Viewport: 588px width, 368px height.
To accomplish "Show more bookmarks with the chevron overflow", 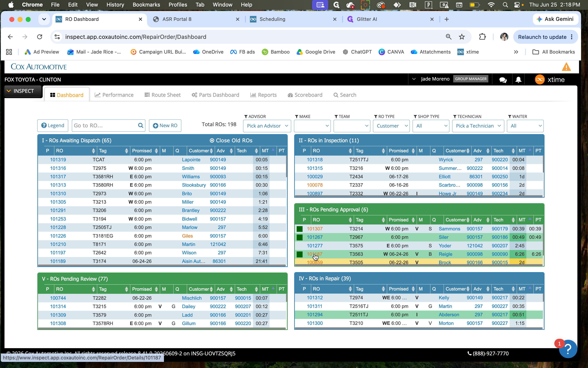I will (x=516, y=52).
